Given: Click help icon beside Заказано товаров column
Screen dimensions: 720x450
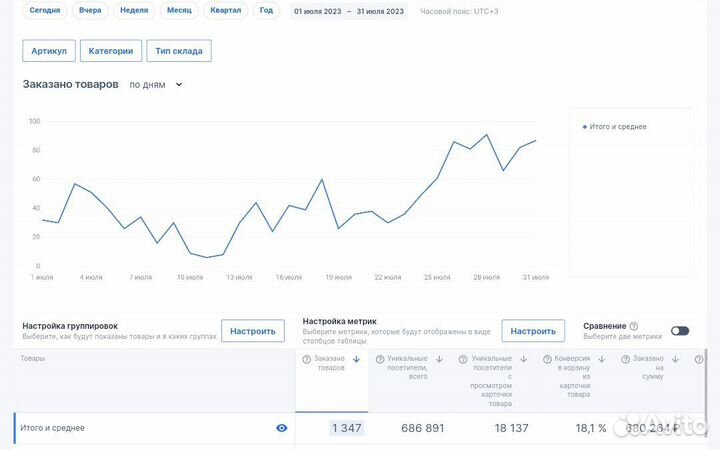Looking at the screenshot, I should [308, 359].
